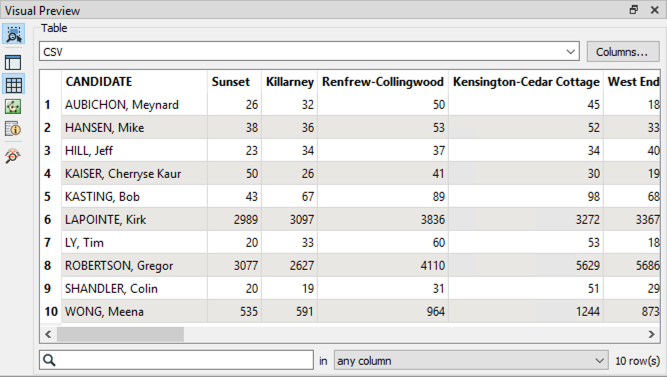Close the Visual Preview panel
This screenshot has width=667, height=377.
click(655, 10)
